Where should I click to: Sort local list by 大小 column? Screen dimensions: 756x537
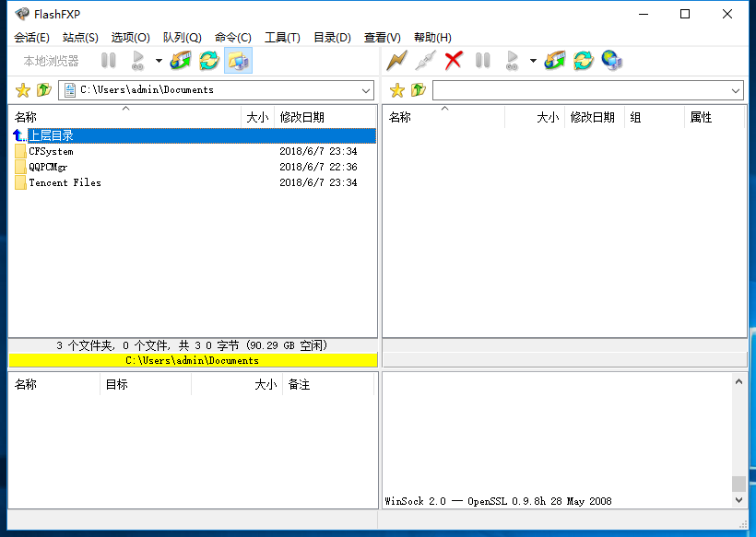257,117
